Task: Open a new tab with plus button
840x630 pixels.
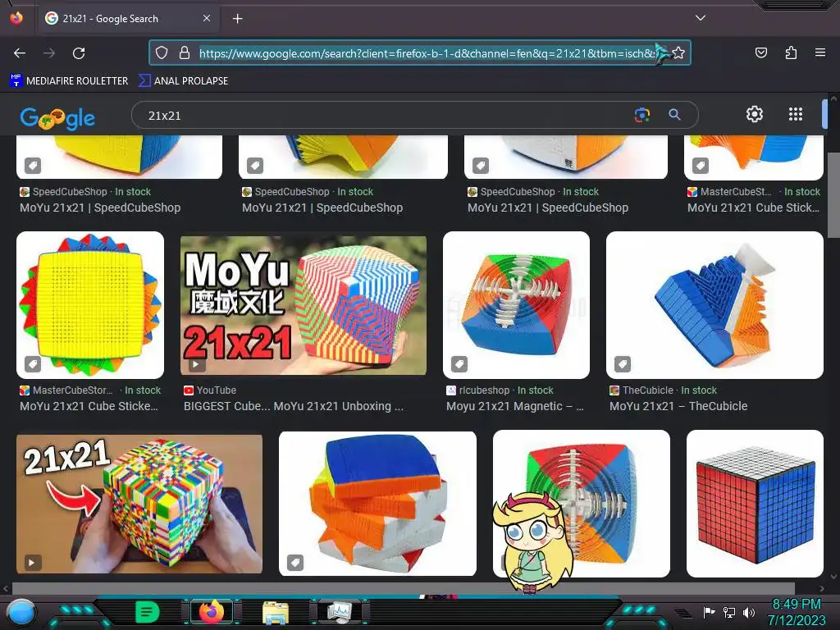Action: pyautogui.click(x=237, y=19)
